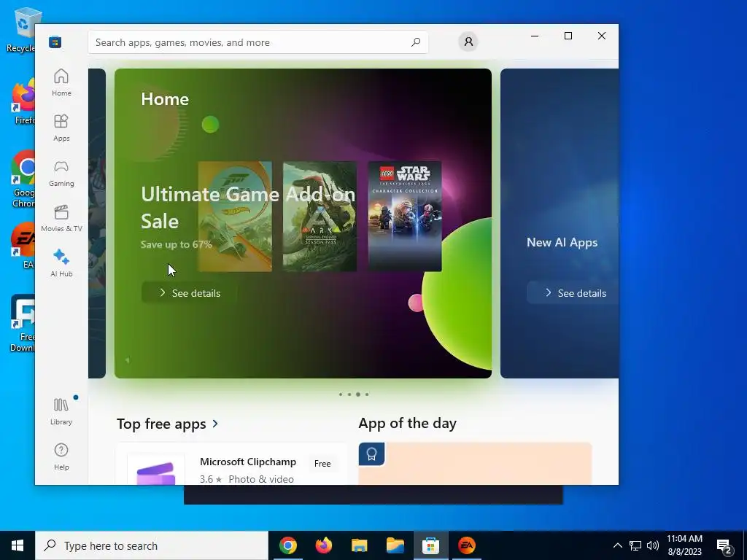
Task: Open the EA app from taskbar
Action: pos(466,545)
